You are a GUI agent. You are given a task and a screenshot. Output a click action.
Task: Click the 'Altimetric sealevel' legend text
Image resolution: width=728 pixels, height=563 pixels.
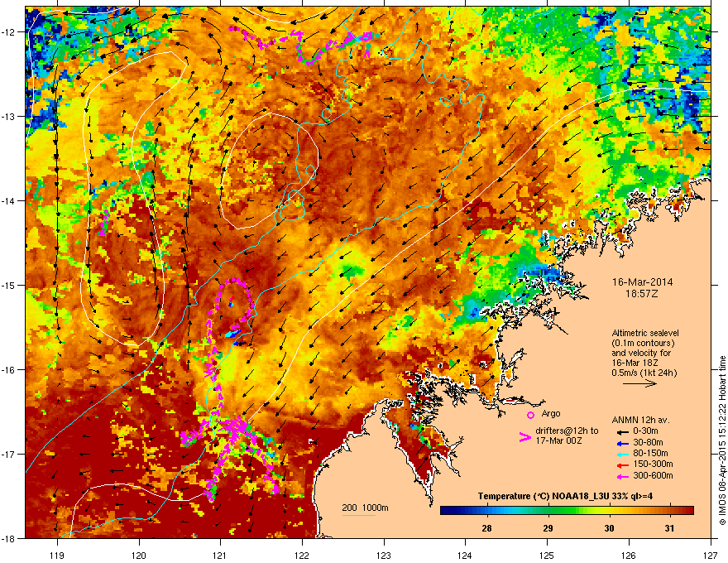coord(645,333)
